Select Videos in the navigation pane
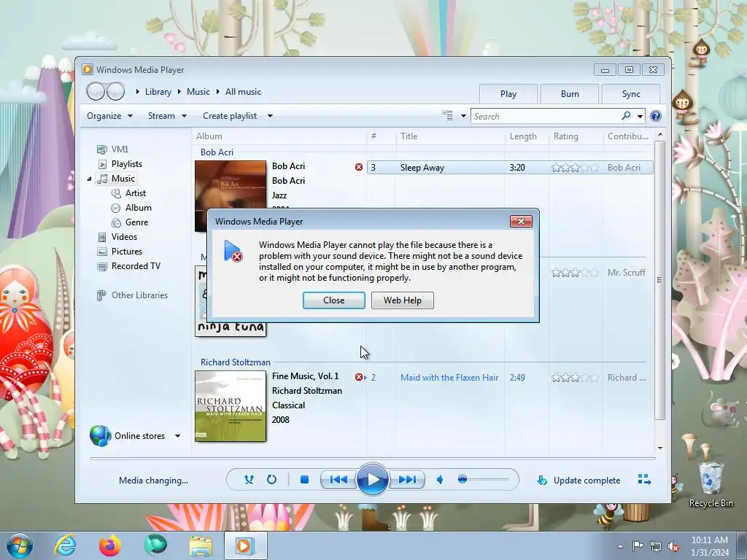 pos(124,237)
